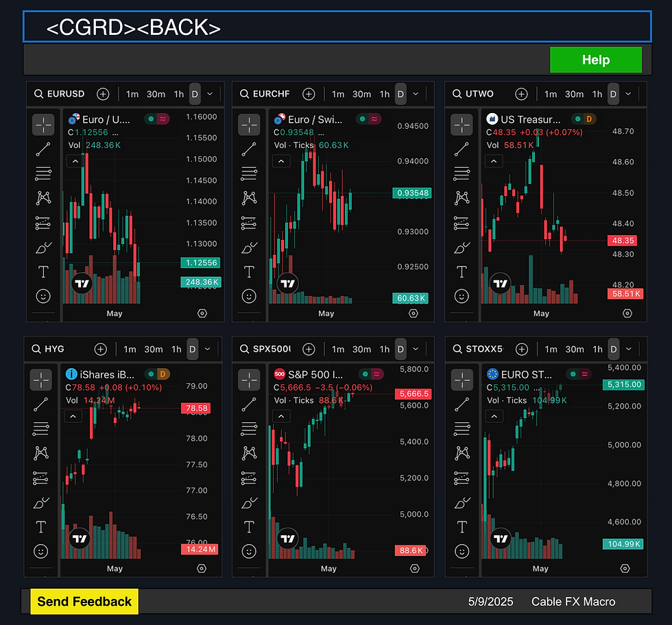Select the text tool in STOXX5 chart

point(462,526)
